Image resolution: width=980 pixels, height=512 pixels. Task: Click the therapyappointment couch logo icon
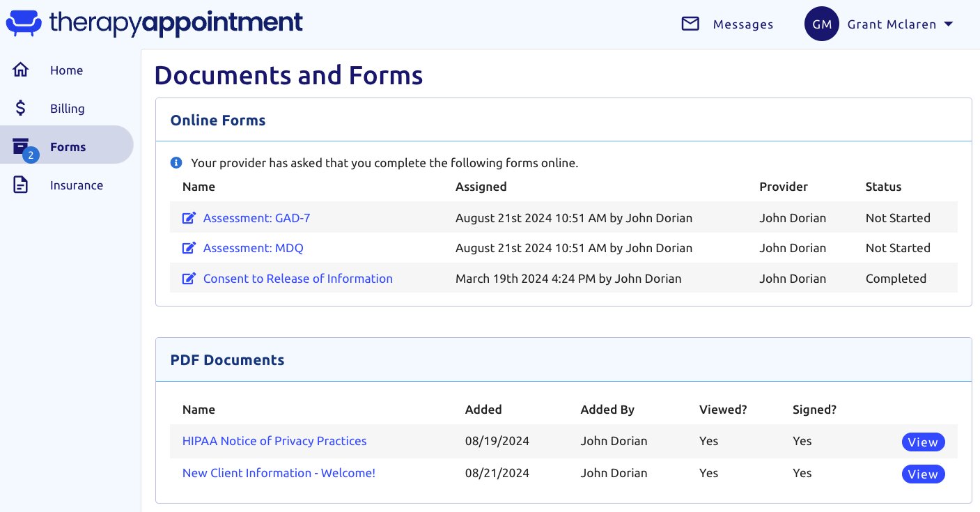(x=24, y=23)
